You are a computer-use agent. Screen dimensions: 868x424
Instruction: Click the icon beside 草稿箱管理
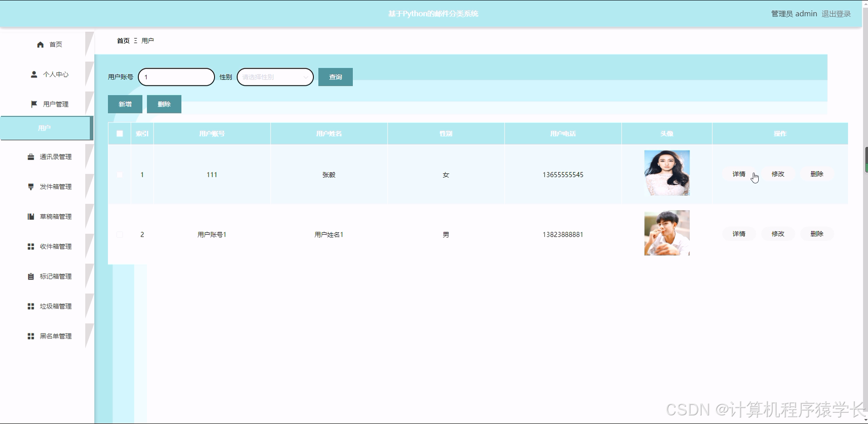pos(31,217)
